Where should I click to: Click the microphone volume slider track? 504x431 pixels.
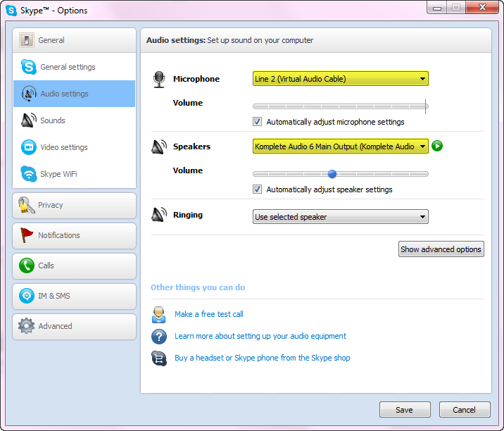click(x=341, y=106)
